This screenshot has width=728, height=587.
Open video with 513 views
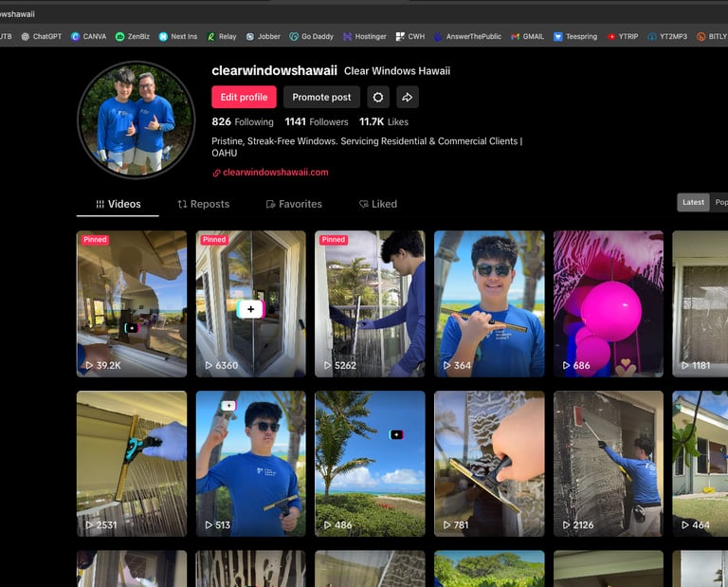250,464
